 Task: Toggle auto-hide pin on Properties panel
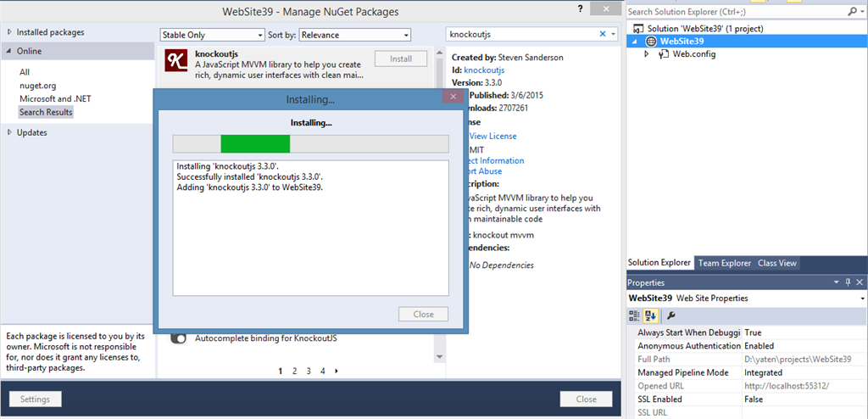tap(848, 282)
